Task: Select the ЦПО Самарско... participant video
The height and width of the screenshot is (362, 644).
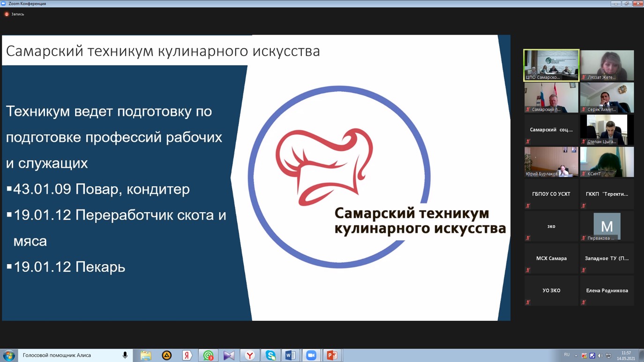Action: tap(551, 66)
